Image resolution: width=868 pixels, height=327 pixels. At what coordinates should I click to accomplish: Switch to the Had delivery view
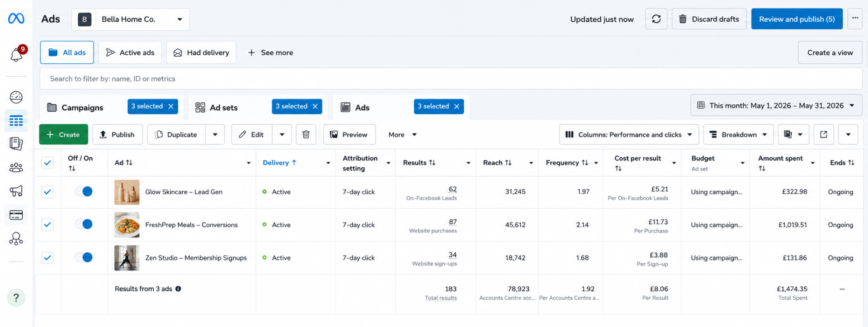[201, 52]
